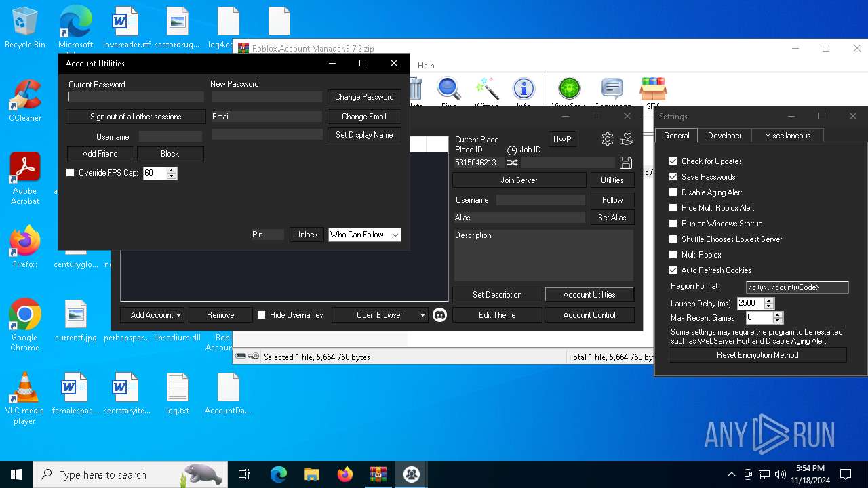868x488 pixels.
Task: Click WinRAR Wizard toolbar icon
Action: (x=487, y=93)
